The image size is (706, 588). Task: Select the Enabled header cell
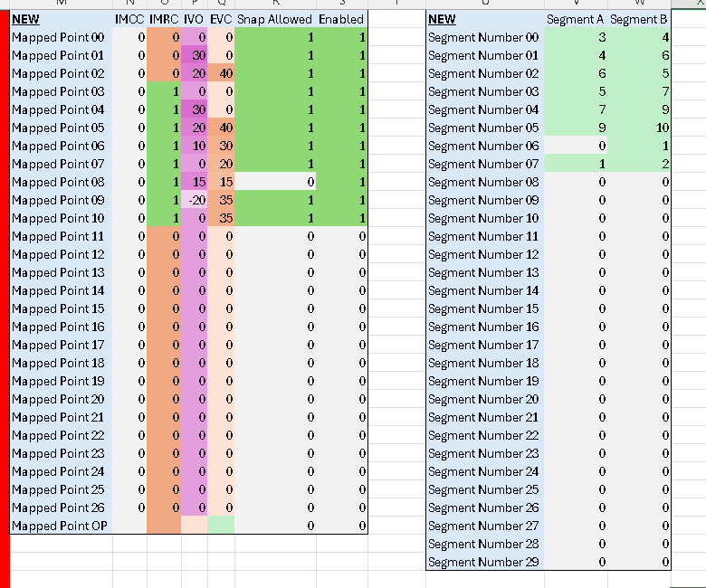coord(342,19)
